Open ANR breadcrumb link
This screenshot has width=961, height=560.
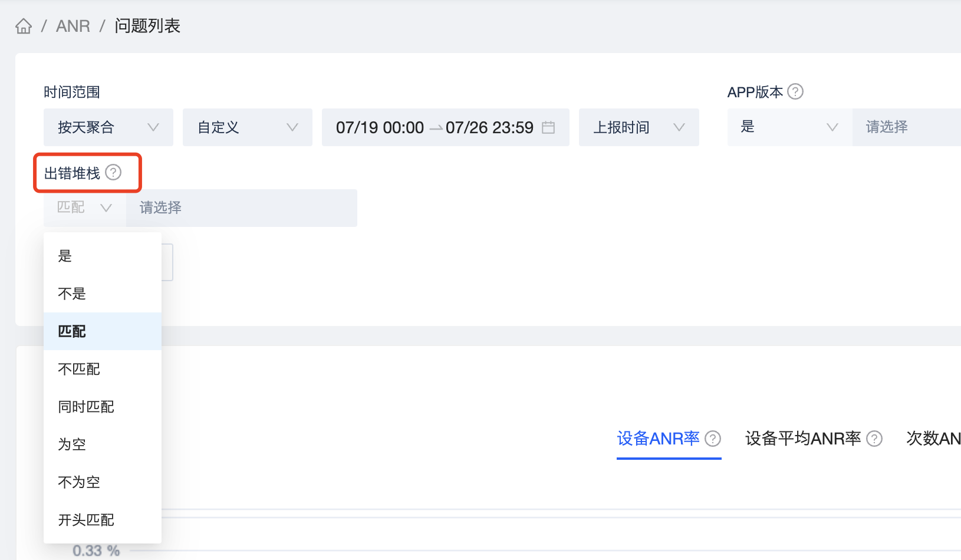pyautogui.click(x=73, y=26)
